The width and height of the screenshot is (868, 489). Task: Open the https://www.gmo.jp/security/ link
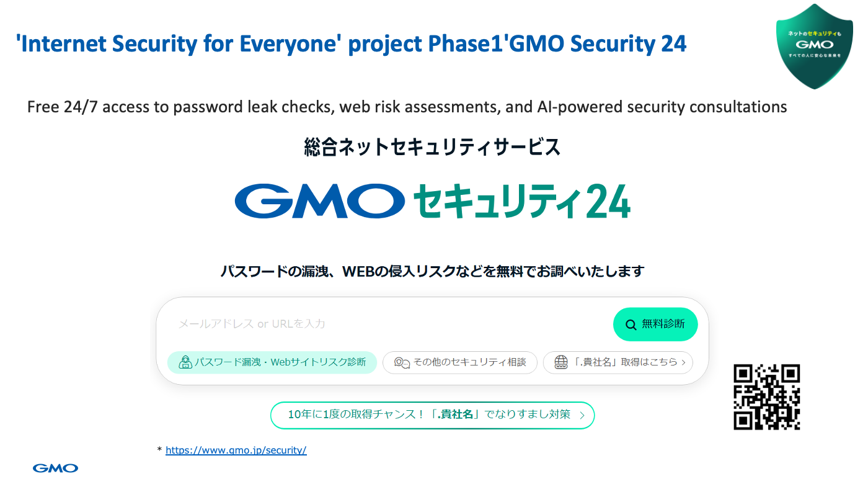(236, 451)
